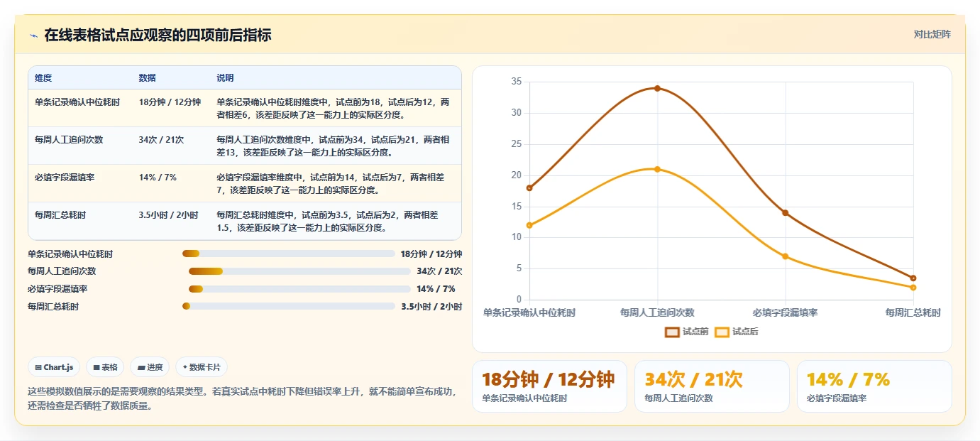The width and height of the screenshot is (980, 441).
Task: Open the 18分钟 / 12分钟 data card
Action: pyautogui.click(x=549, y=386)
